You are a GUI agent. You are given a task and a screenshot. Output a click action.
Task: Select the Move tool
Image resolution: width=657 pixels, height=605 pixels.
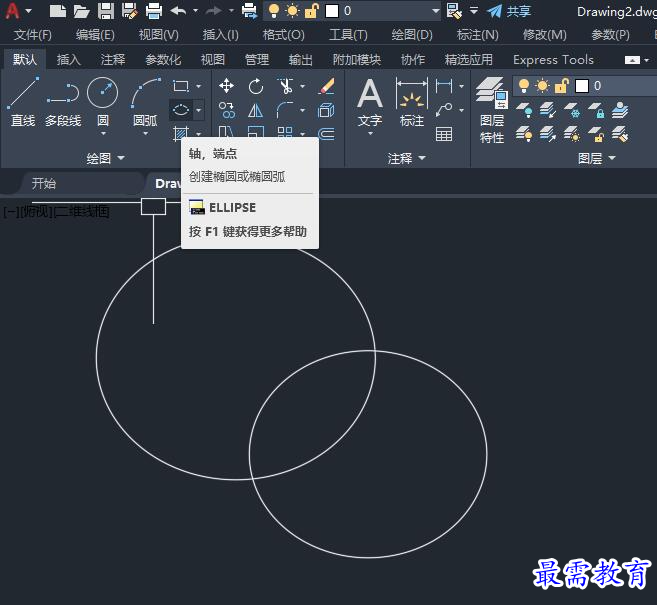point(226,86)
